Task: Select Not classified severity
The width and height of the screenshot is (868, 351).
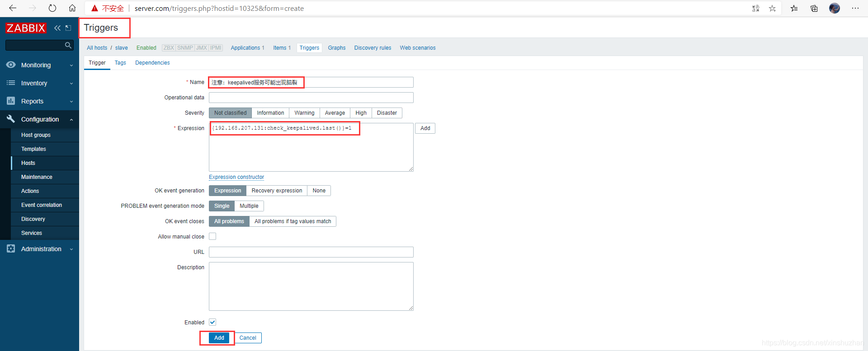Action: click(231, 113)
